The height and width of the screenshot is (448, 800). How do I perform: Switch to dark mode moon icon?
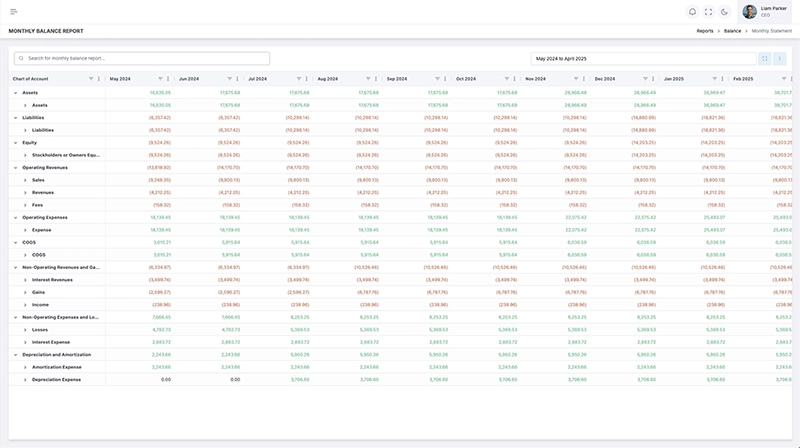click(x=724, y=12)
